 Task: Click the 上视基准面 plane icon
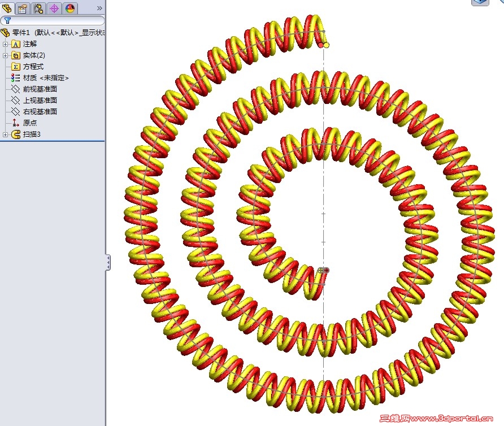click(15, 101)
